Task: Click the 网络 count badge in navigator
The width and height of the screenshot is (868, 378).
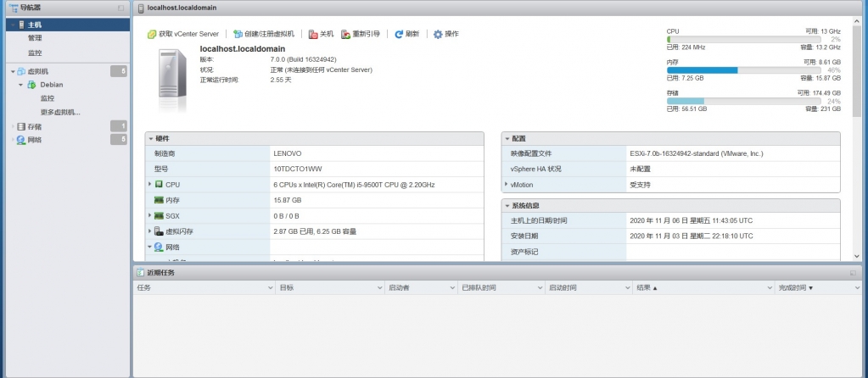Action: 119,139
